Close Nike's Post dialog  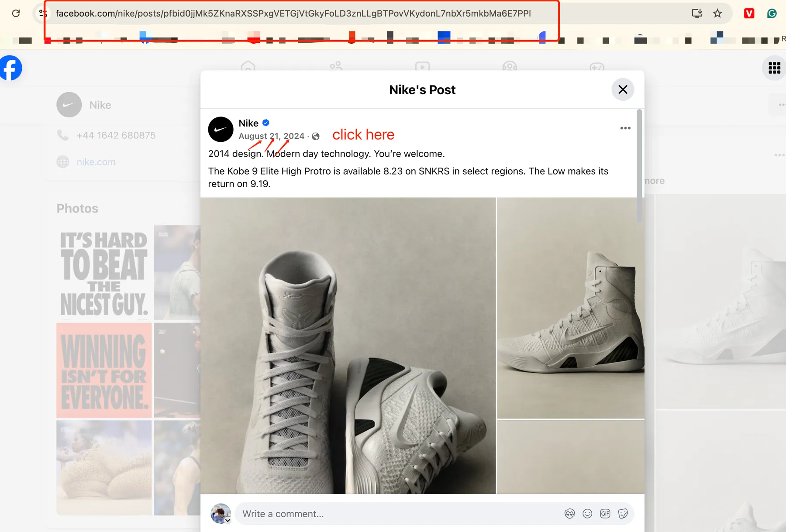pos(623,89)
